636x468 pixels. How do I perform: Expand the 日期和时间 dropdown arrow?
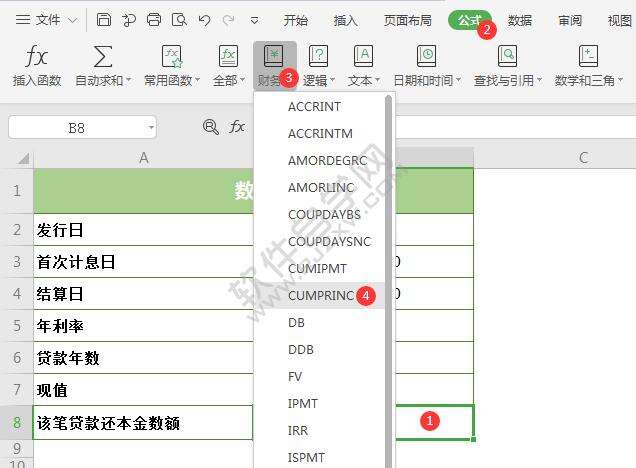[458, 80]
